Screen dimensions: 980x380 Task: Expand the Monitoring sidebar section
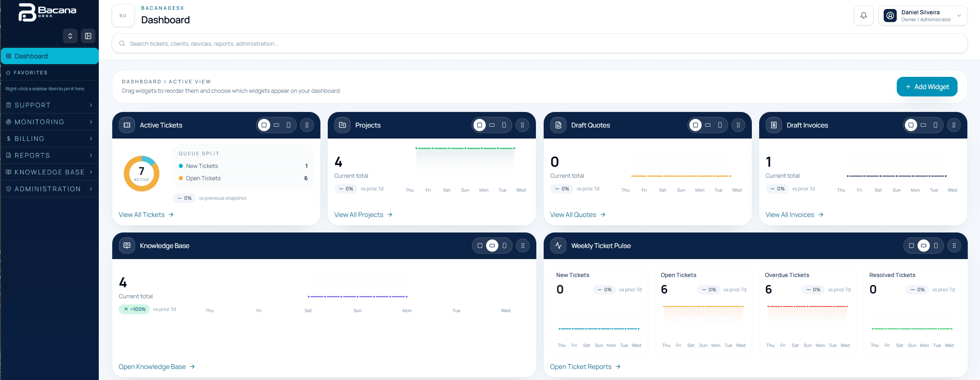[x=49, y=122]
